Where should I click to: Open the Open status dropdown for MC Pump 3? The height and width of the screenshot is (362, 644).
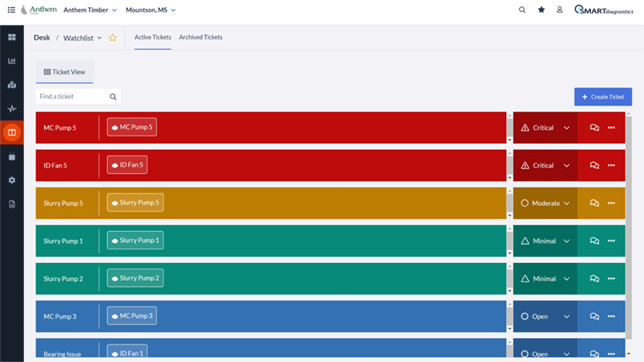[x=545, y=316]
